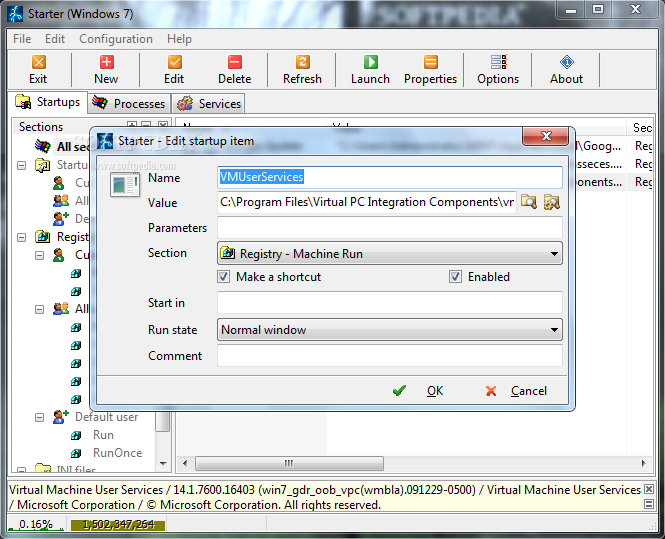Close the Edit startup item dialog
665x539 pixels.
546,136
